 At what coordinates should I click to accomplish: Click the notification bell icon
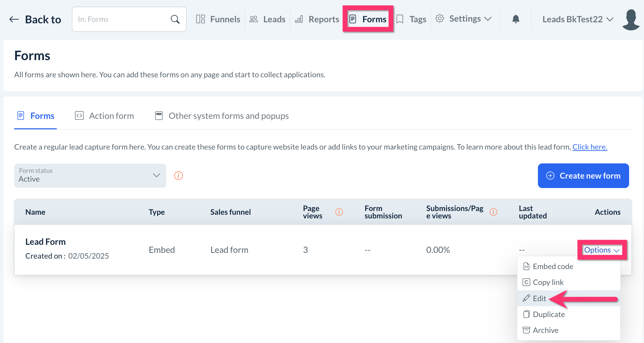[516, 19]
